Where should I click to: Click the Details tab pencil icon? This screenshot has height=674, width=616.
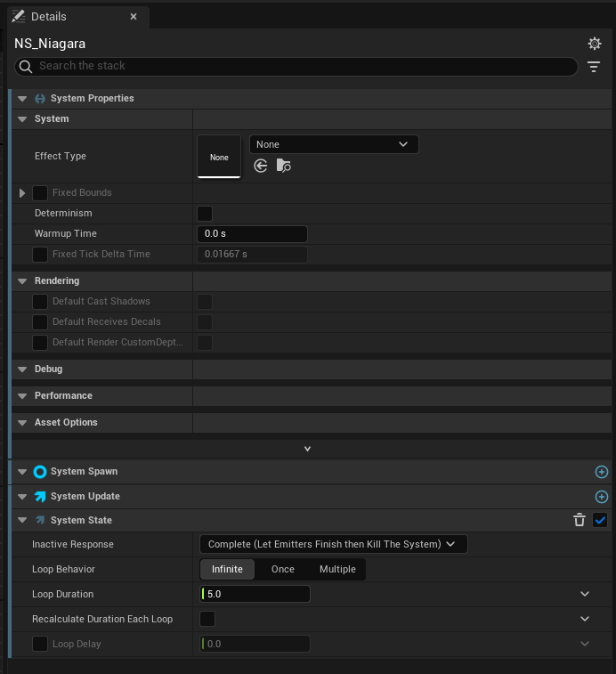pyautogui.click(x=19, y=17)
